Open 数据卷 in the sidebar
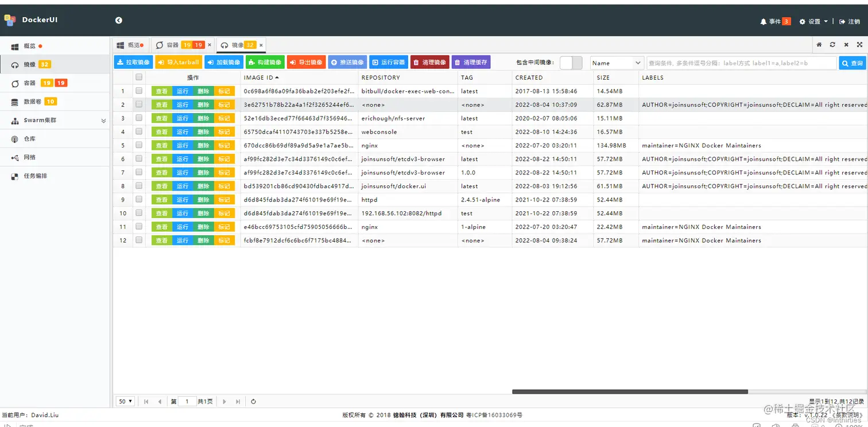The image size is (868, 427). 55,102
